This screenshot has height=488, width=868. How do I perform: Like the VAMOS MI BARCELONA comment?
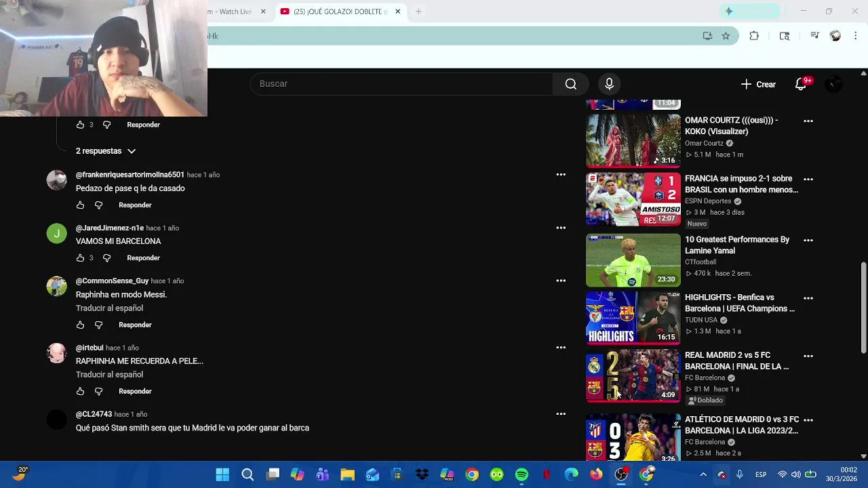click(x=80, y=258)
